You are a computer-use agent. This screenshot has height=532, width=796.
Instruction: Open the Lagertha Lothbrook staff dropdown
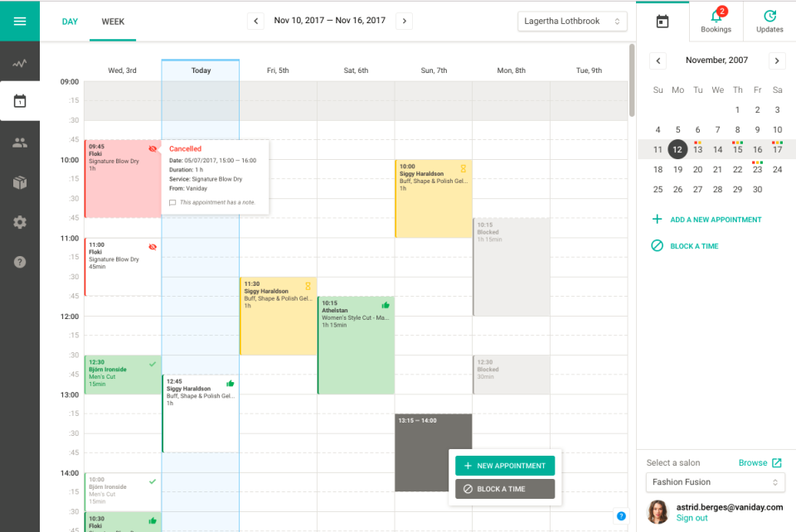tap(572, 21)
